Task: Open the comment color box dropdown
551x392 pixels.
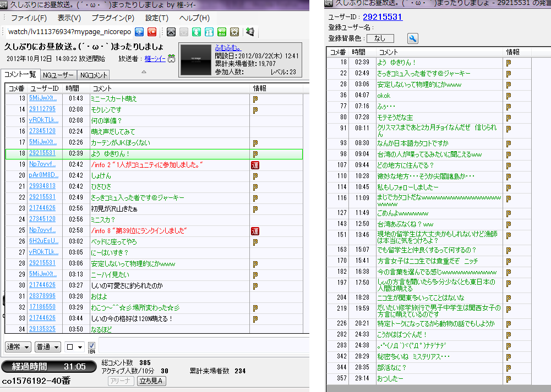Action: (74, 347)
